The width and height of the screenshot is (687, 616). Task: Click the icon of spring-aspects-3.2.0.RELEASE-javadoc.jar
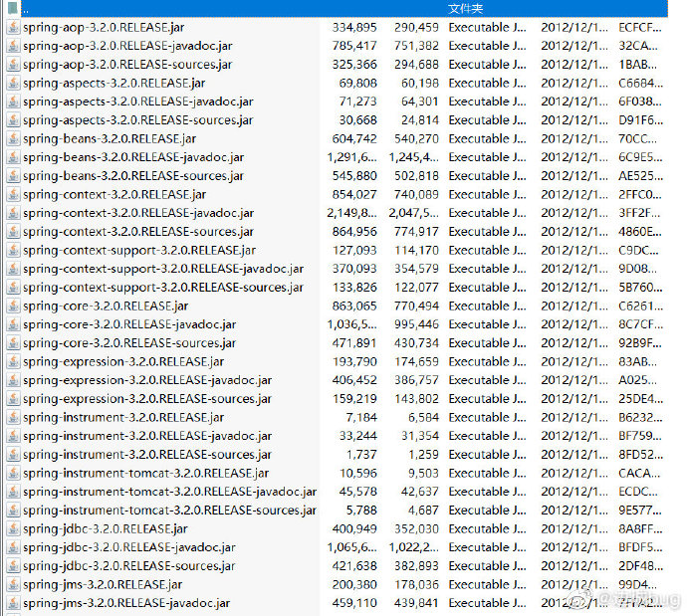point(14,102)
